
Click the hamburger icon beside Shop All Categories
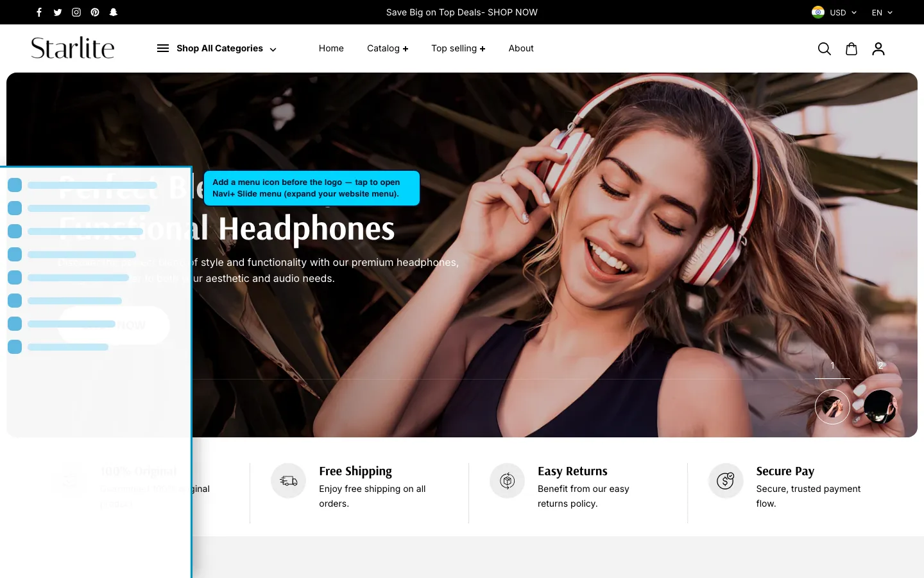tap(163, 48)
